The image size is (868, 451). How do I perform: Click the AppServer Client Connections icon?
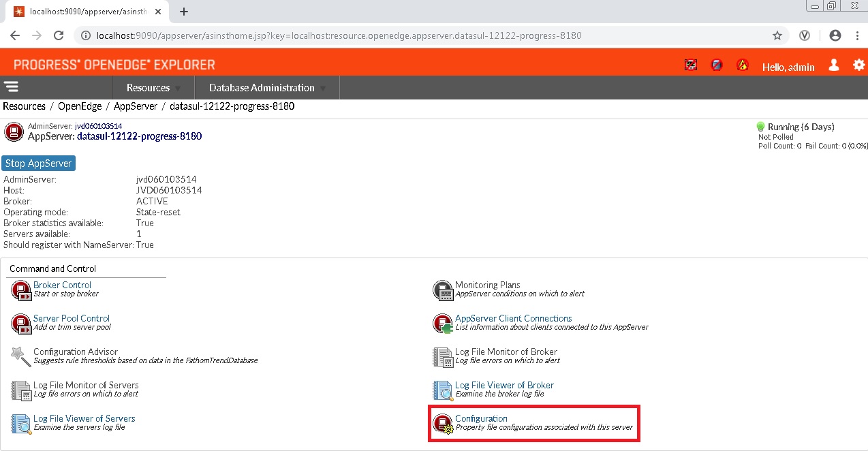coord(443,324)
